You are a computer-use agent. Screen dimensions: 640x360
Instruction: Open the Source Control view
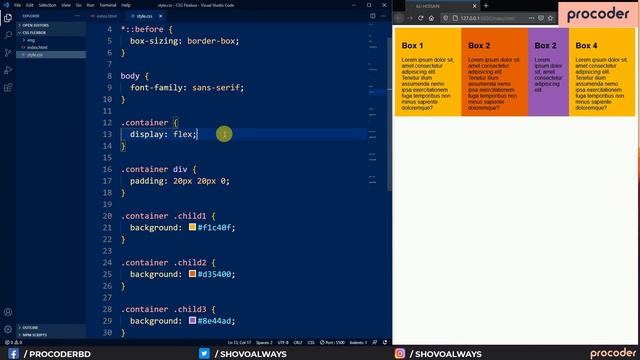point(8,53)
